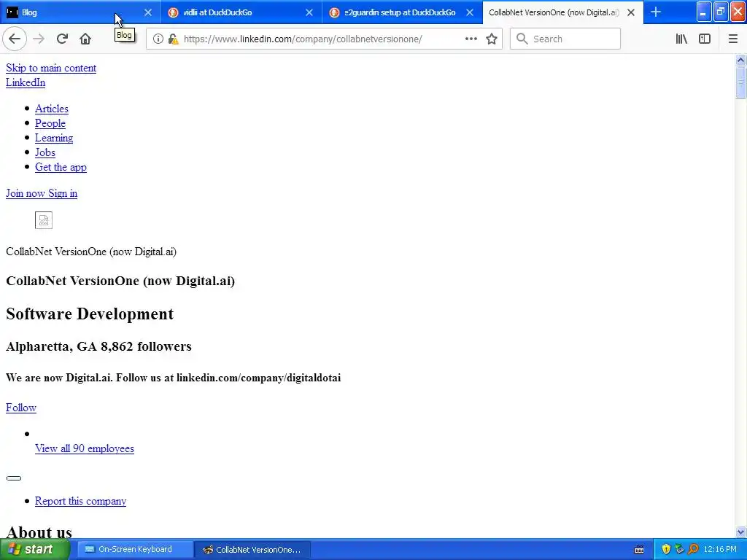Close the CollabNet VersionOne tab
Image resolution: width=747 pixels, height=560 pixels.
tap(631, 12)
